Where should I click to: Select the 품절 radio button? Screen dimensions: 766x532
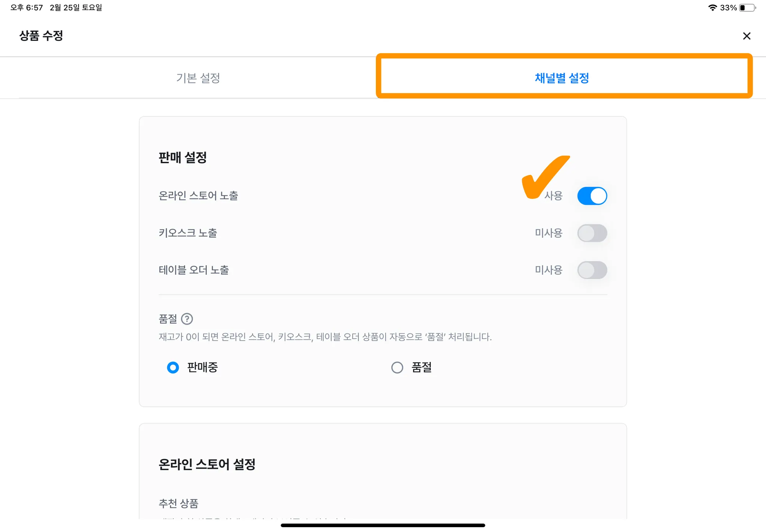tap(397, 368)
